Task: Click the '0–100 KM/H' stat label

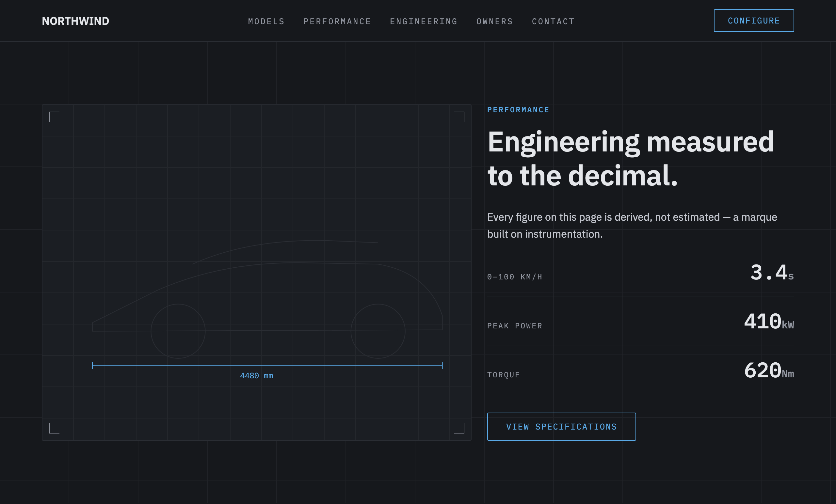Action: [x=515, y=277]
